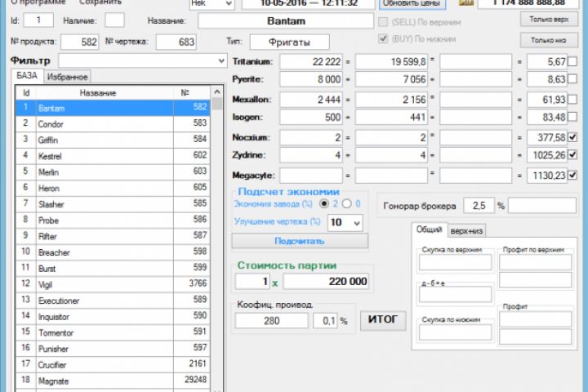Click the Tritanium quantity field 22 222
Image resolution: width=588 pixels, height=392 pixels.
pyautogui.click(x=311, y=61)
